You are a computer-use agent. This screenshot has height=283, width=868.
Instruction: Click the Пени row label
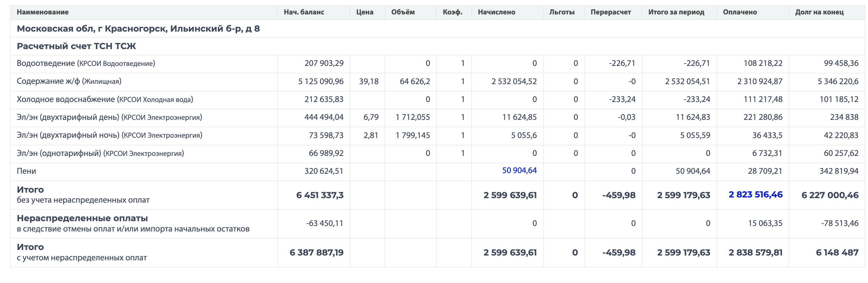click(26, 171)
